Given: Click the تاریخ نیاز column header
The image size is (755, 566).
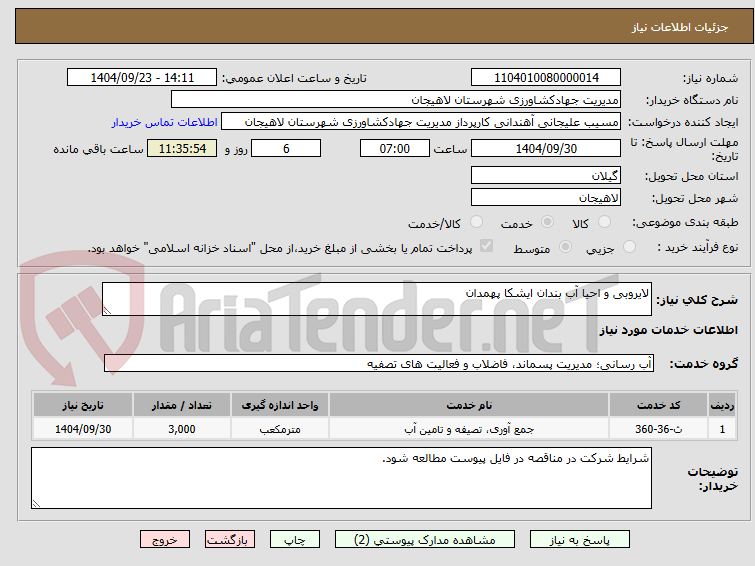Looking at the screenshot, I should pyautogui.click(x=83, y=405).
